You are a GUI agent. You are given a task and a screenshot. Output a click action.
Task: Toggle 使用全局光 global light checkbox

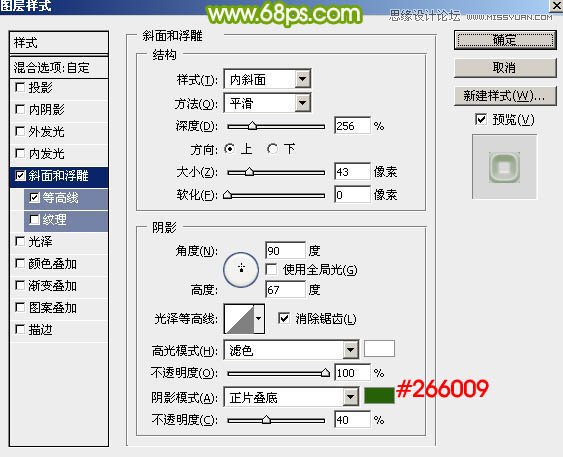[x=271, y=269]
